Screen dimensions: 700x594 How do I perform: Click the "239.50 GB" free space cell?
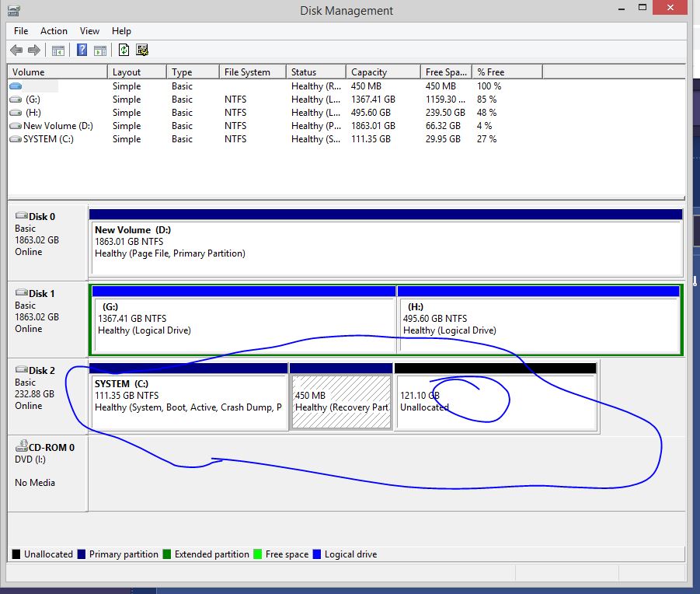click(x=445, y=113)
